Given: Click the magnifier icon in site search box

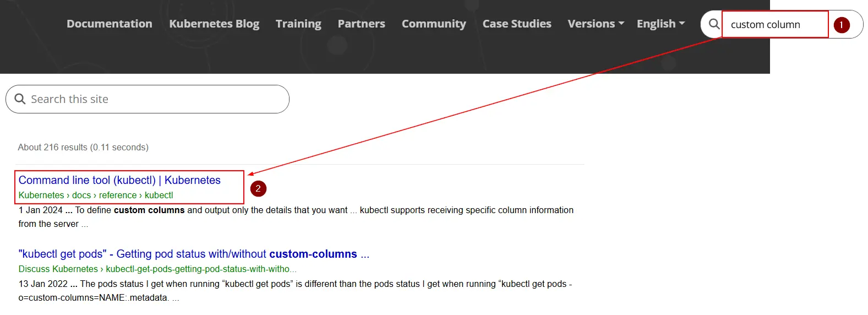Looking at the screenshot, I should [20, 99].
